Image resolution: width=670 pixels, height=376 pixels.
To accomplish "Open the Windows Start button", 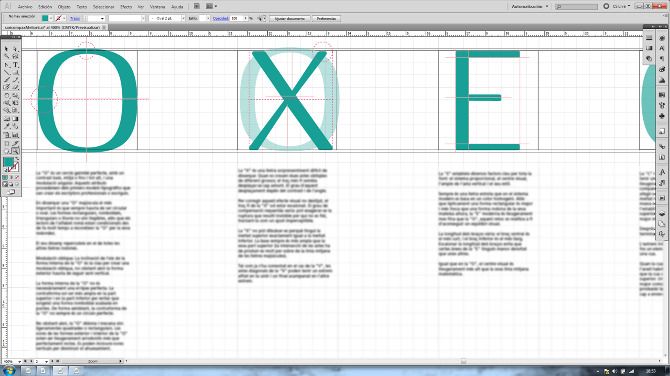I will point(9,370).
